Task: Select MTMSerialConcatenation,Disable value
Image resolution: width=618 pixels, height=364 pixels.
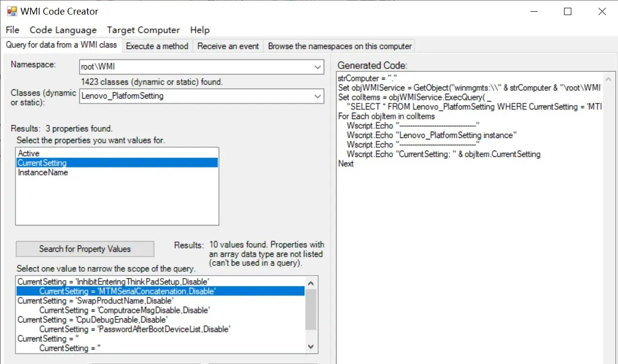Action: pyautogui.click(x=160, y=291)
